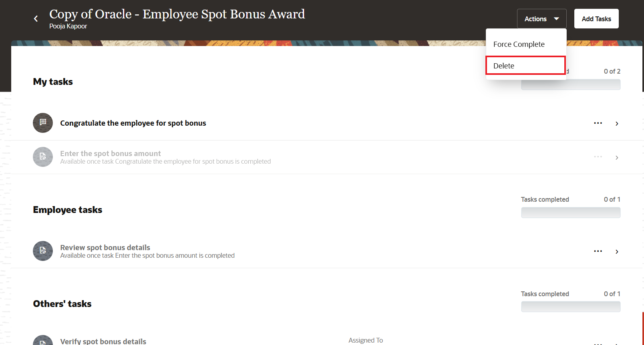Viewport: 644px width, 345px height.
Task: Click the page title Copy of Oracle
Action: point(177,14)
